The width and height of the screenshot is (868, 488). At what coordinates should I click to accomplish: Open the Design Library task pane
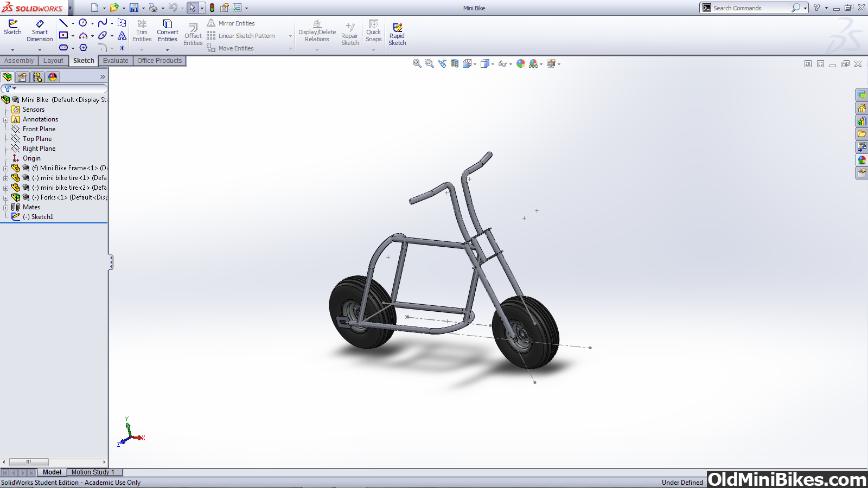pos(861,121)
